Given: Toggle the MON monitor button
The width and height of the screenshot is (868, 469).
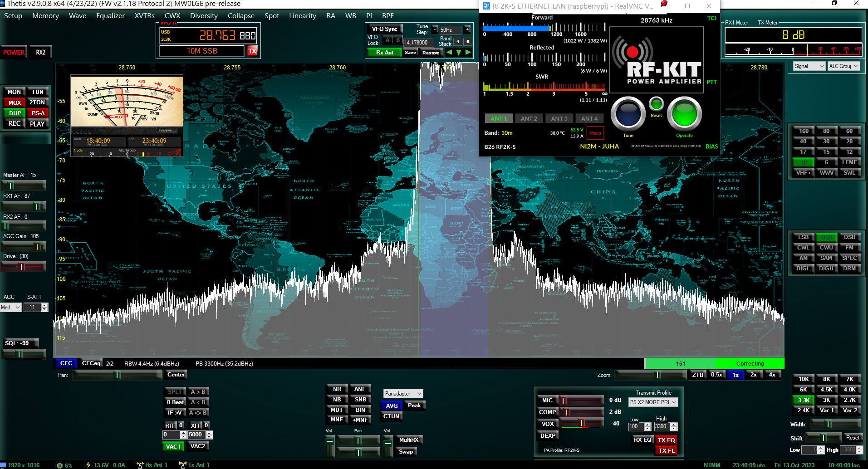Looking at the screenshot, I should (x=14, y=92).
